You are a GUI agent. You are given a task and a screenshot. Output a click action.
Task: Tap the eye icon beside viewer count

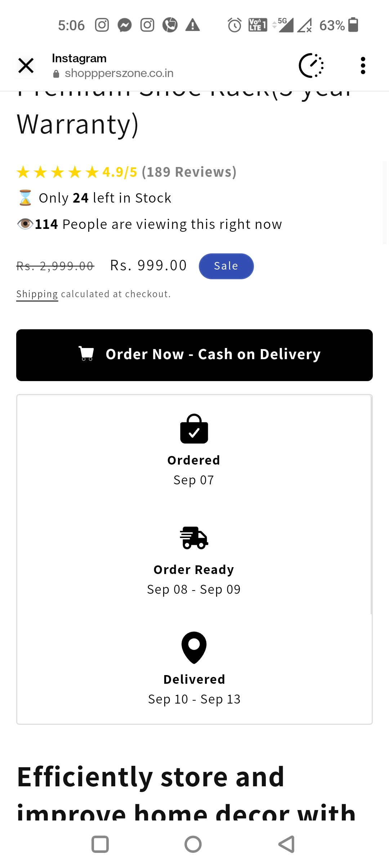[25, 224]
